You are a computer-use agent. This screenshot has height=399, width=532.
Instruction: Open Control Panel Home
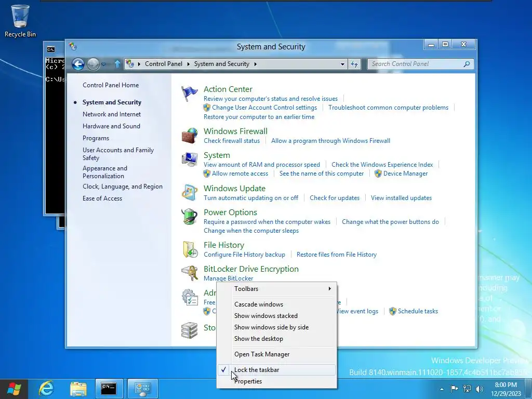[x=111, y=85]
